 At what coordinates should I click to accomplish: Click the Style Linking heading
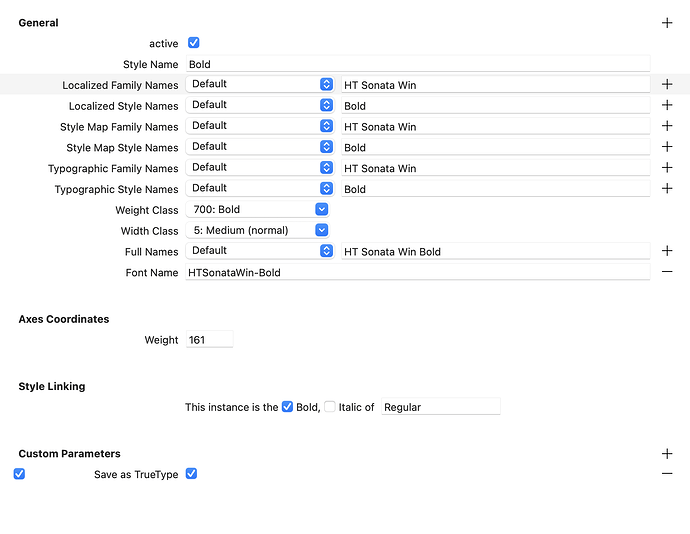52,386
